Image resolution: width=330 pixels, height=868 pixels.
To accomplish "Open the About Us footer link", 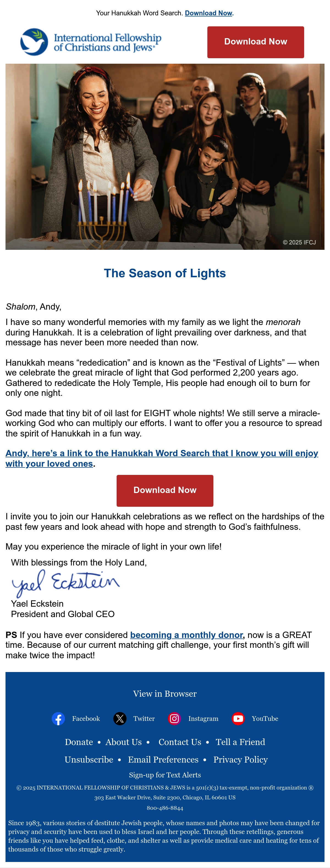I will pos(123,742).
